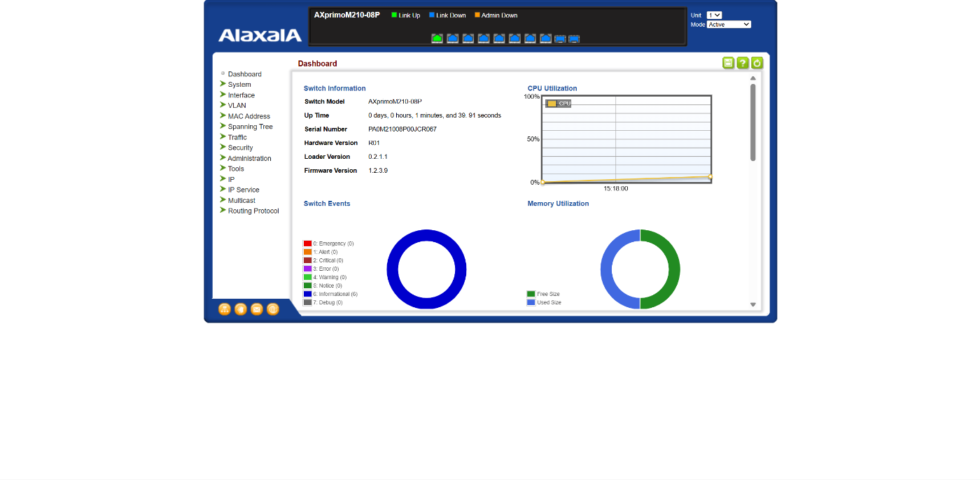Viewport: 980px width, 480px height.
Task: Click the AXprimoM210-08P device title
Action: pyautogui.click(x=347, y=15)
